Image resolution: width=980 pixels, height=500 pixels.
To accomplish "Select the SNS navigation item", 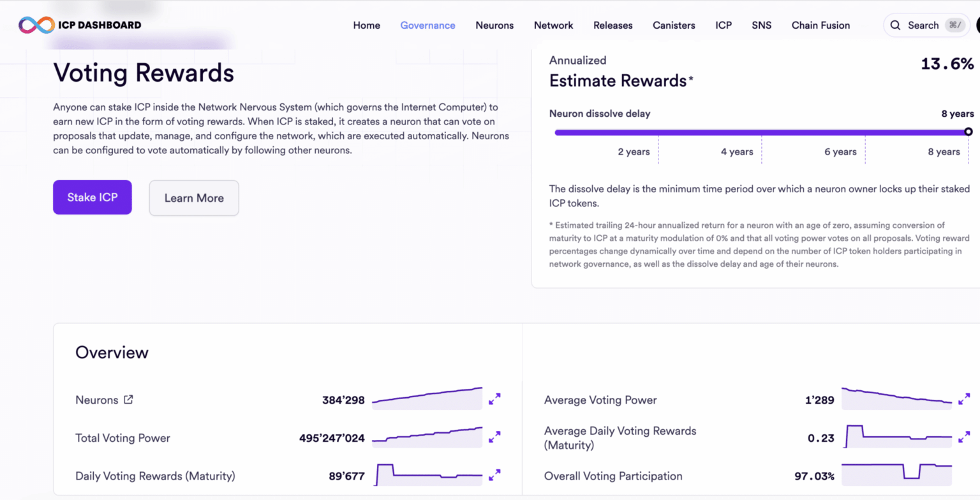I will pos(761,26).
